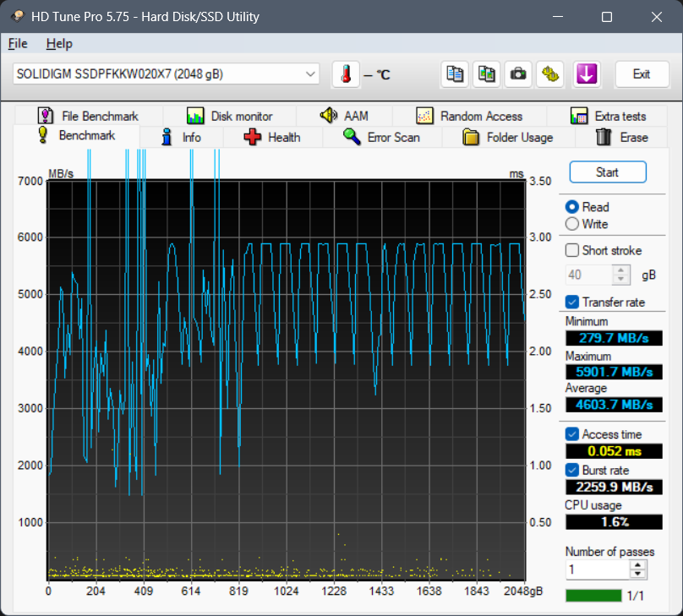The image size is (683, 616).
Task: Open the File menu
Action: coord(18,44)
